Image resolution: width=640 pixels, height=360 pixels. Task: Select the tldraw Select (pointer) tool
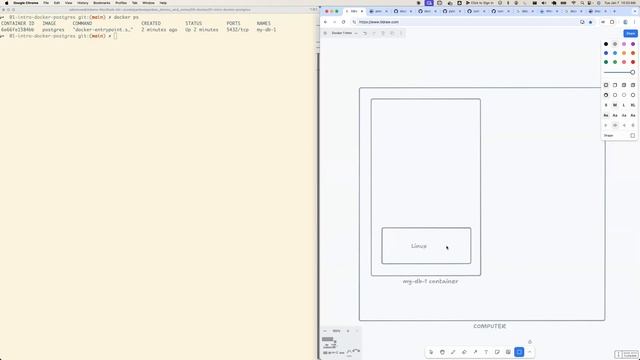click(431, 352)
